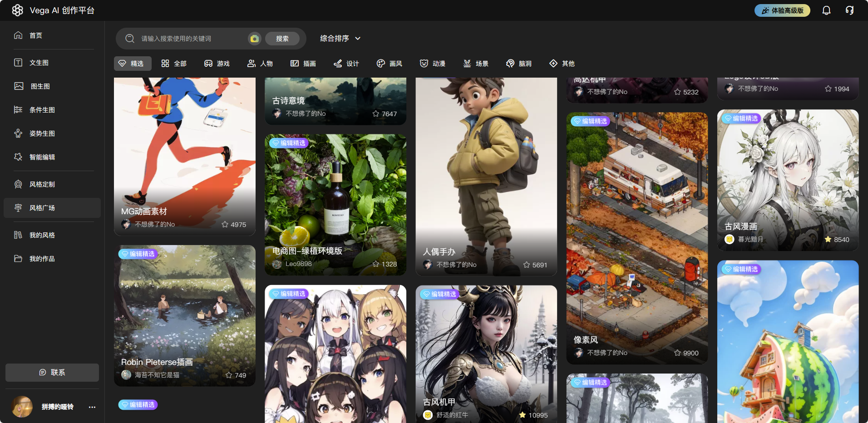Open 智能编辑 in sidebar
Image resolution: width=868 pixels, height=423 pixels.
[x=52, y=157]
